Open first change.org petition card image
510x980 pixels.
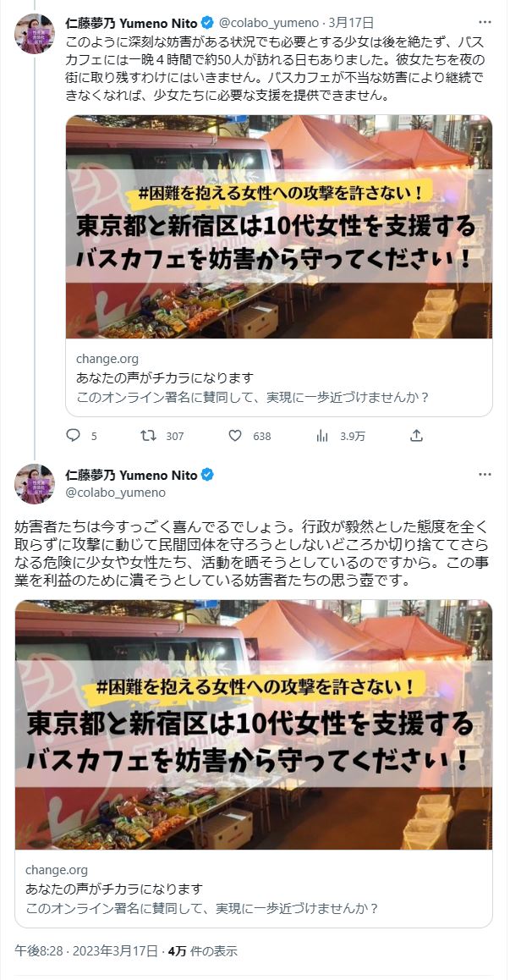(x=279, y=227)
